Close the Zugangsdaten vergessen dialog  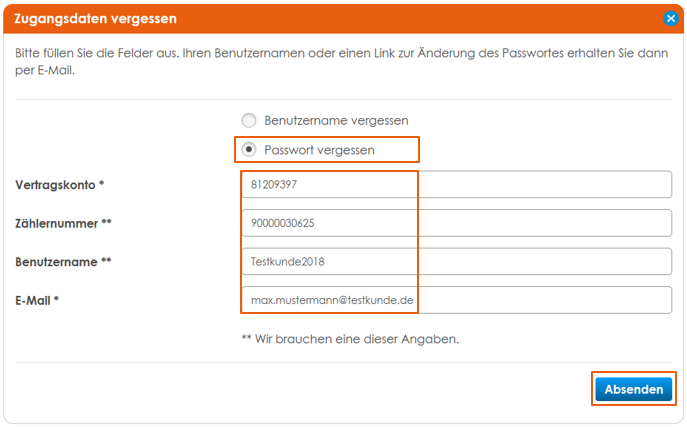pos(670,18)
